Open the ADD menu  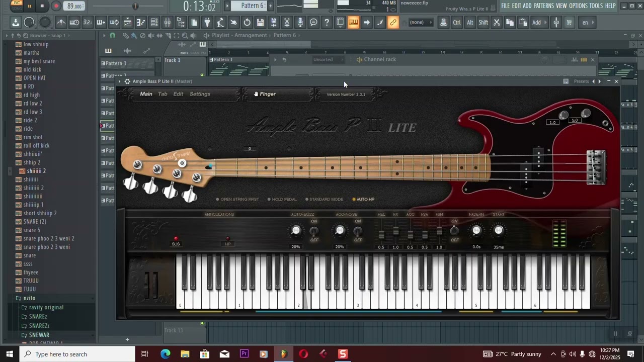coord(527,6)
